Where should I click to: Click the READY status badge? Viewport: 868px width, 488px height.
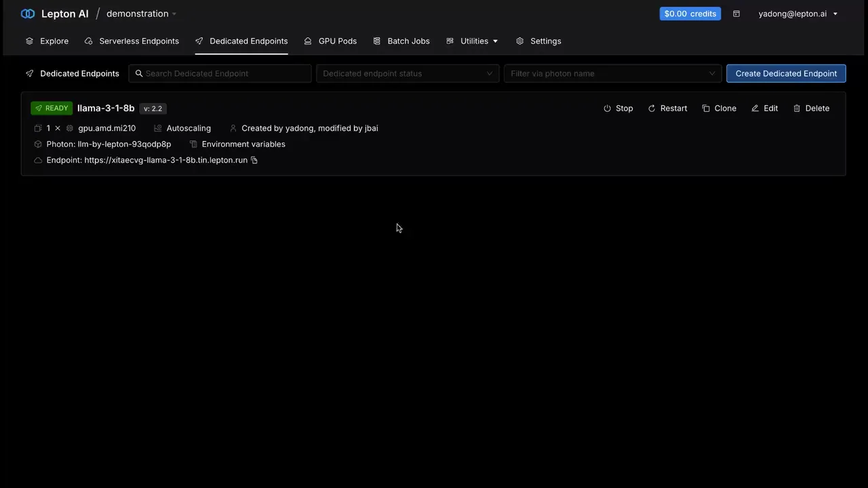pos(52,108)
